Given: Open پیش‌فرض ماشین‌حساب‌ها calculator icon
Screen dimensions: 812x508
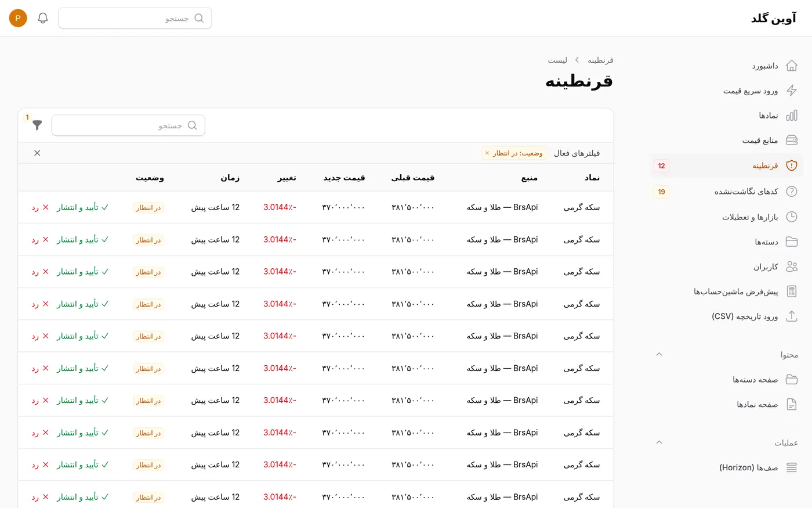Looking at the screenshot, I should click(x=791, y=291).
